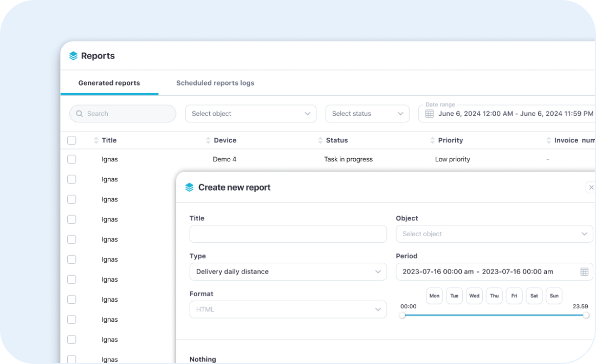Image resolution: width=596 pixels, height=364 pixels.
Task: Sort by Priority column arrows icon
Action: 432,140
